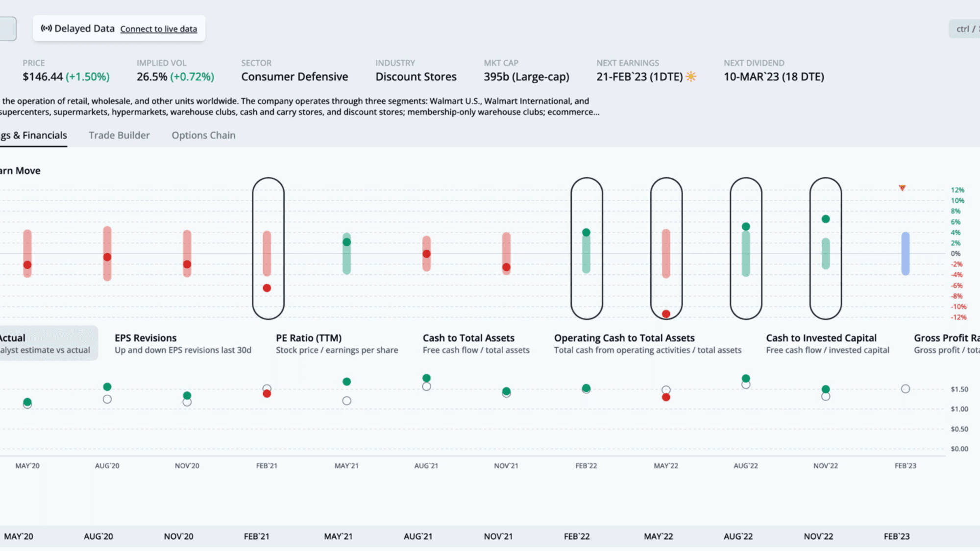Select the Earnings & Financials tab

click(x=33, y=135)
